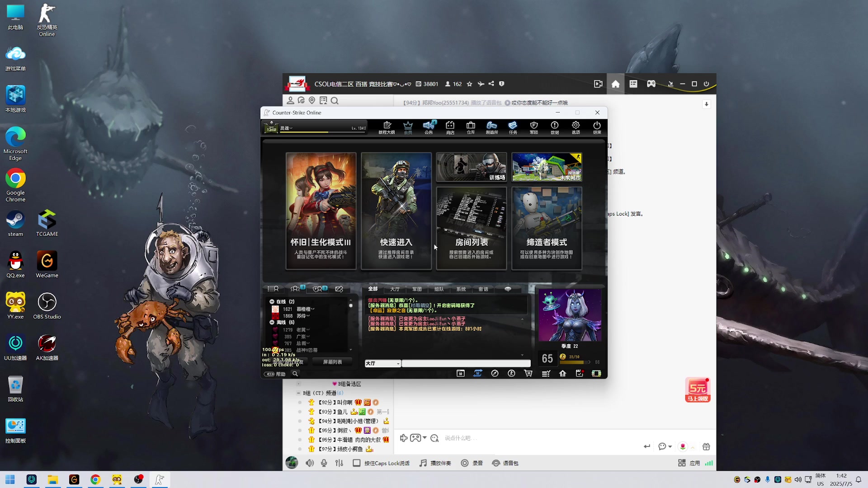The image size is (868, 488).
Task: Open the 应用 apps button in YY
Action: 689,463
